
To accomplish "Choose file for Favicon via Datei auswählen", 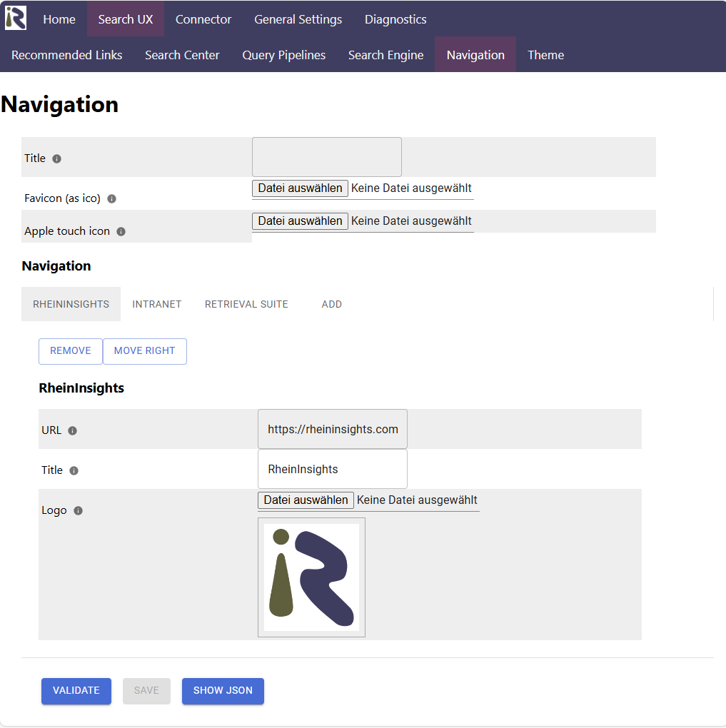I will click(x=300, y=188).
